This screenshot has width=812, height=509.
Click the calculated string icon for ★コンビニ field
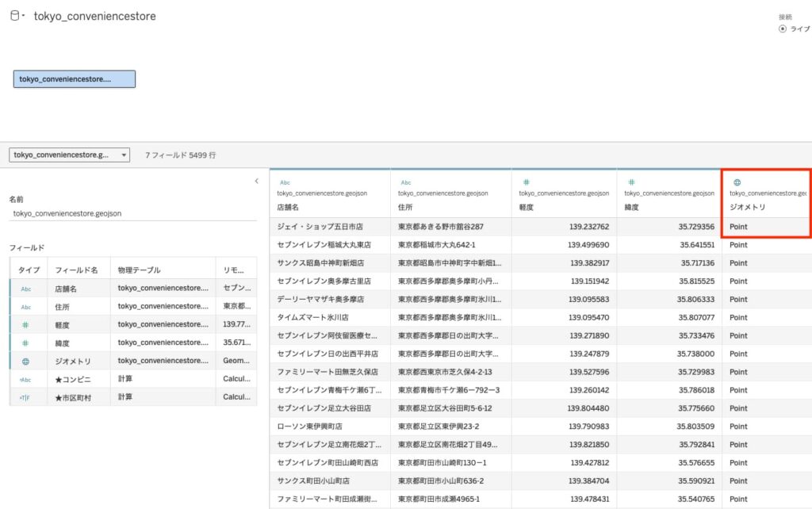(x=25, y=379)
